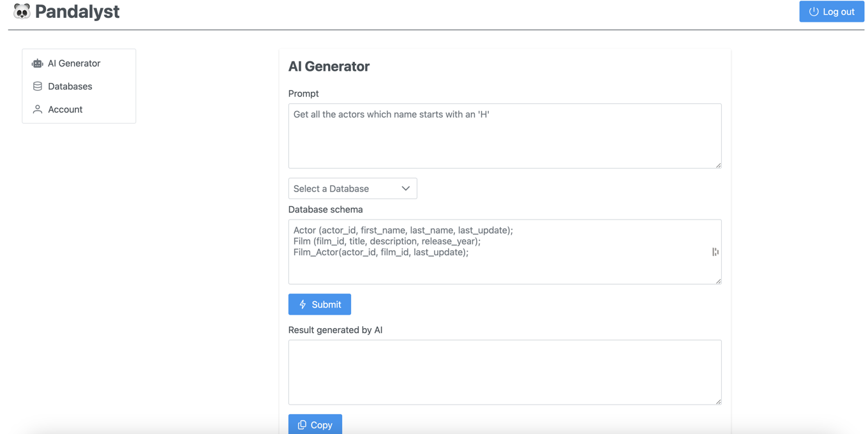Image resolution: width=868 pixels, height=434 pixels.
Task: Click the Select a Database chevron arrow
Action: 405,188
